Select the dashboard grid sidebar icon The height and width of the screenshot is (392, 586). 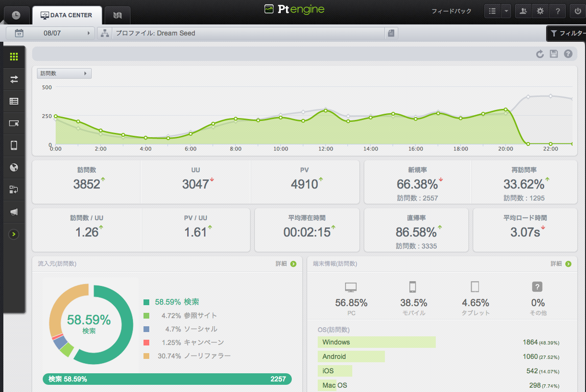click(14, 57)
